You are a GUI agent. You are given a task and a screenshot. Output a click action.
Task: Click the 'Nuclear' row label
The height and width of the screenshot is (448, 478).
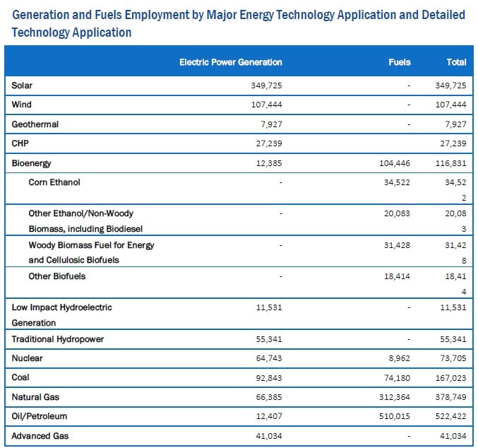coord(27,358)
